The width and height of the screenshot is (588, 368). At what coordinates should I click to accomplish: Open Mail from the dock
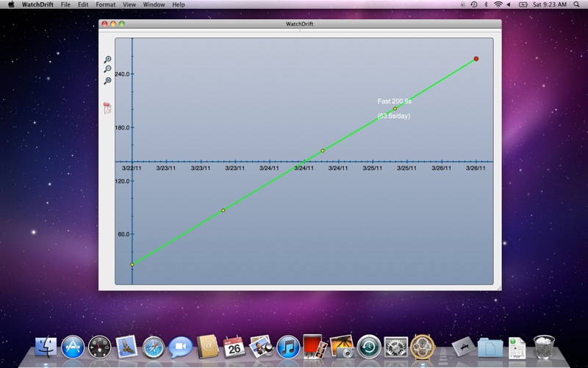[x=126, y=346]
